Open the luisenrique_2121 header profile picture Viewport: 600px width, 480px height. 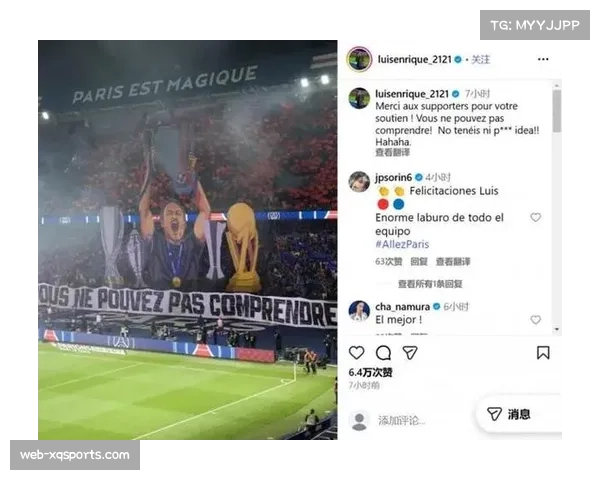(359, 59)
